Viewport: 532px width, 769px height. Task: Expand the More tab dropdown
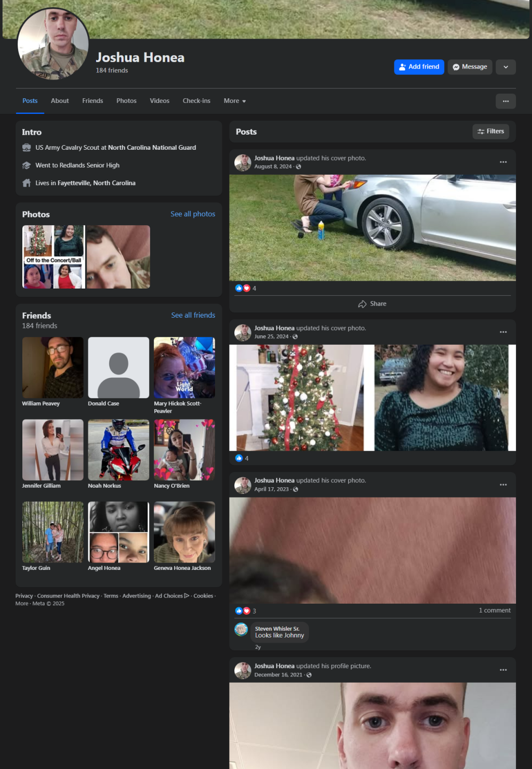click(x=235, y=101)
